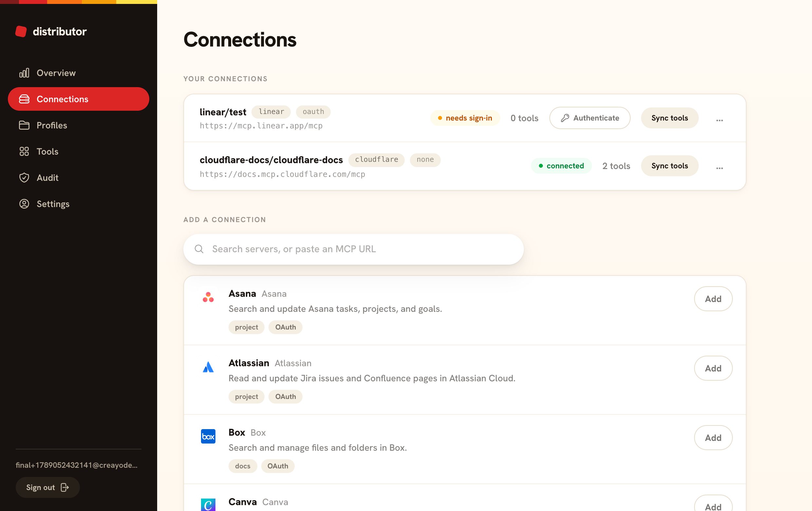Click the Connections server icon in sidebar
Viewport: 812px width, 511px height.
[24, 99]
